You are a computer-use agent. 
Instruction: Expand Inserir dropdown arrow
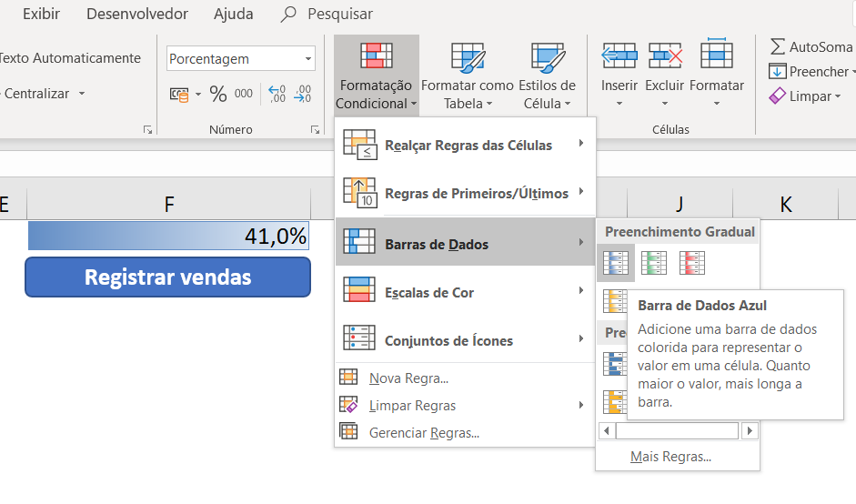(x=619, y=103)
